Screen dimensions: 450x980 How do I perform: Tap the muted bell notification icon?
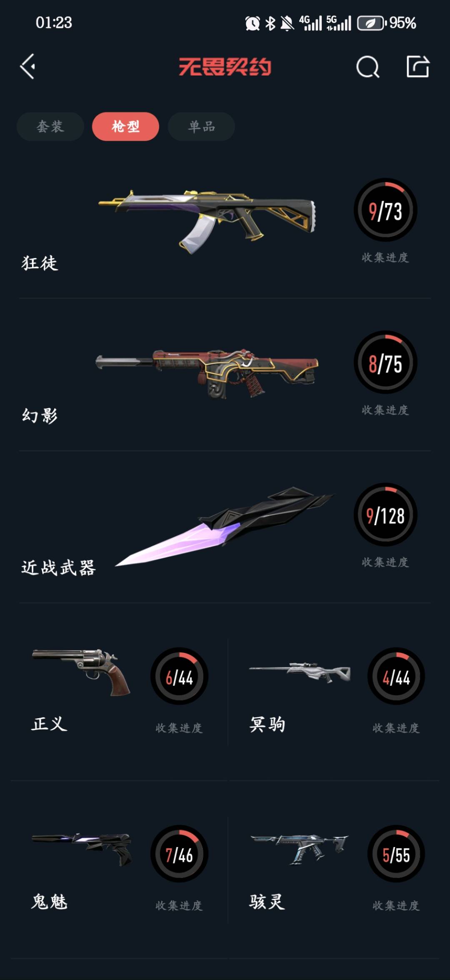point(287,23)
